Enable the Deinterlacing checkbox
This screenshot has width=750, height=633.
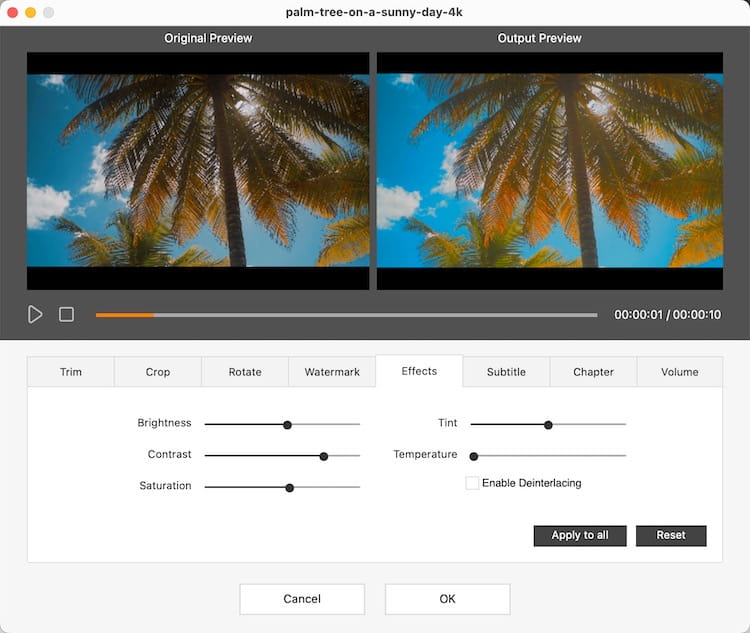[472, 483]
